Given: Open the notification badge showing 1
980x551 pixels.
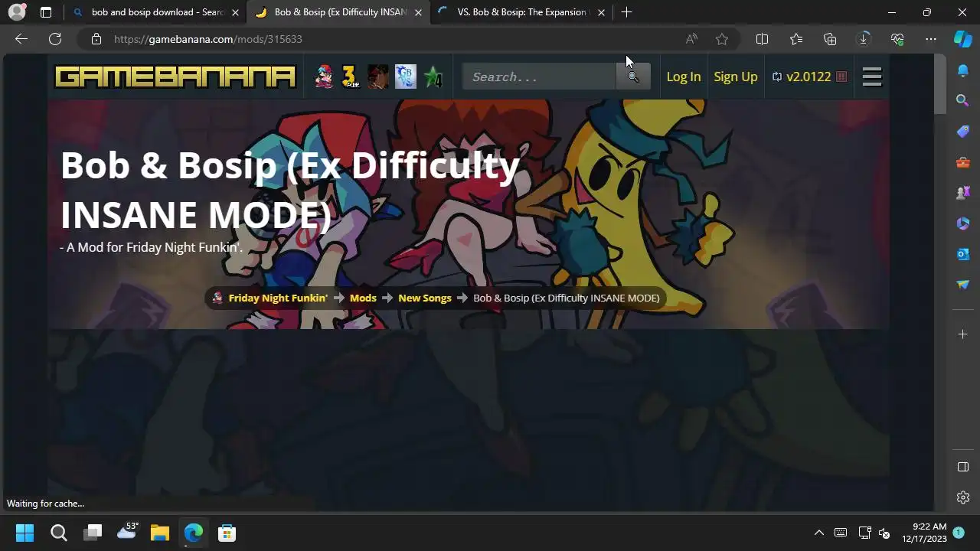Looking at the screenshot, I should pos(959,532).
